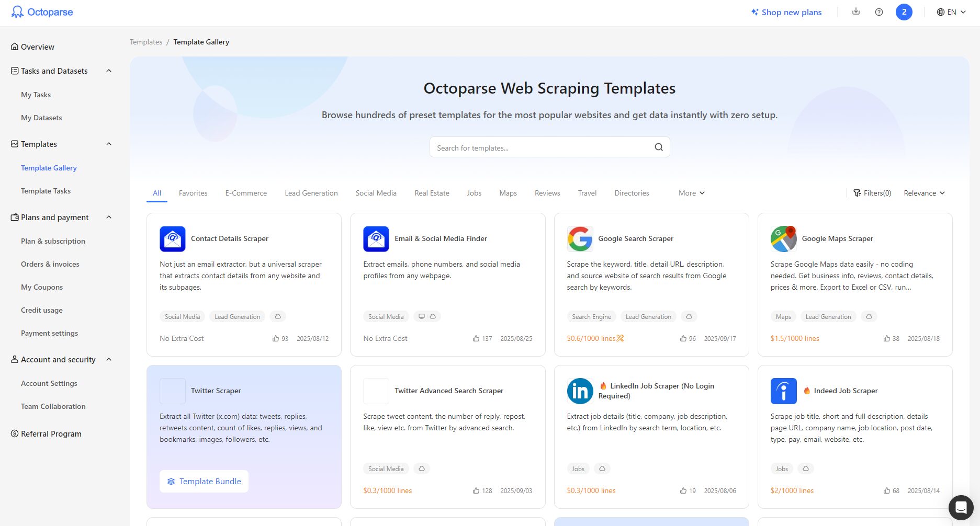Select the Favorites tab
The image size is (980, 526).
click(193, 193)
